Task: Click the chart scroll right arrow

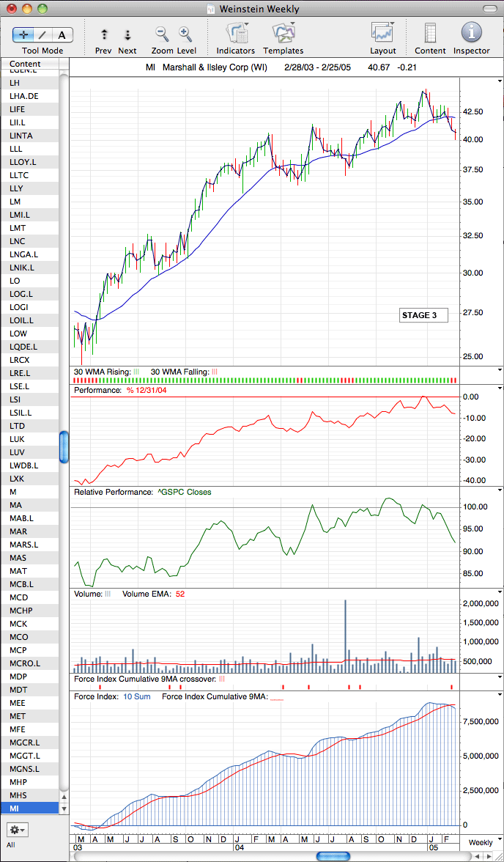Action: click(x=487, y=856)
